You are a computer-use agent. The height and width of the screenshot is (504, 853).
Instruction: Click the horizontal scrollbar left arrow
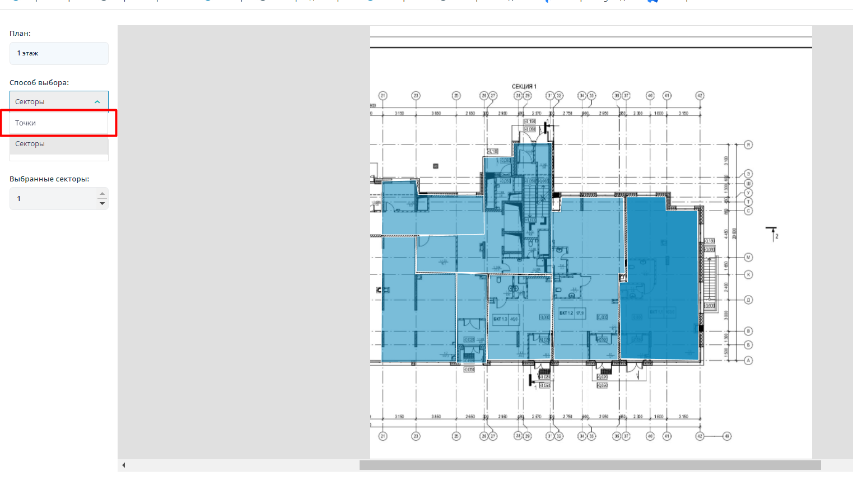(124, 465)
